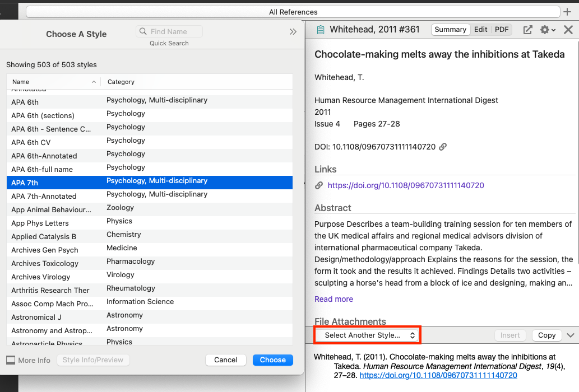Image resolution: width=579 pixels, height=392 pixels.
Task: Select the Astronomical J style
Action: (150, 317)
